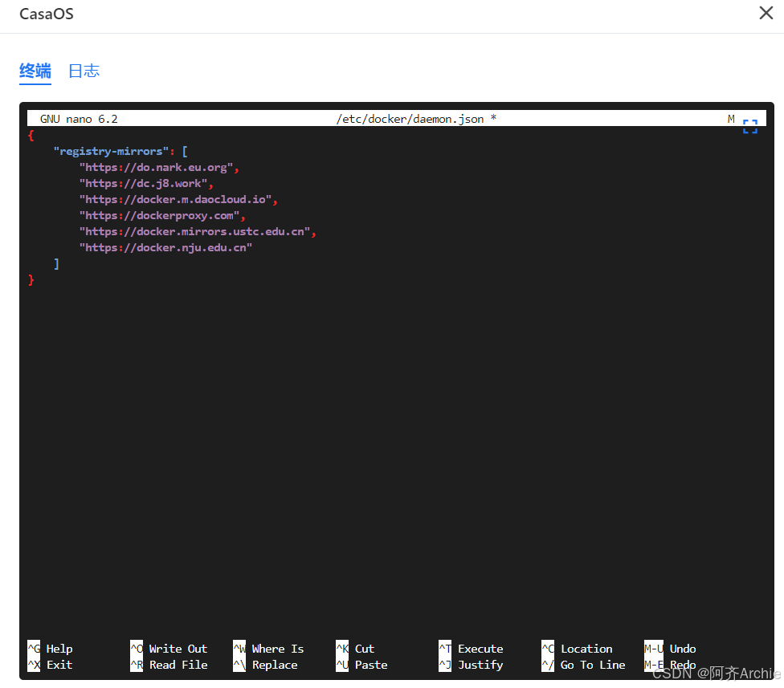This screenshot has height=688, width=784.
Task: Click the https://docker.mirrors.ustc.edu.cn line
Action: (198, 231)
